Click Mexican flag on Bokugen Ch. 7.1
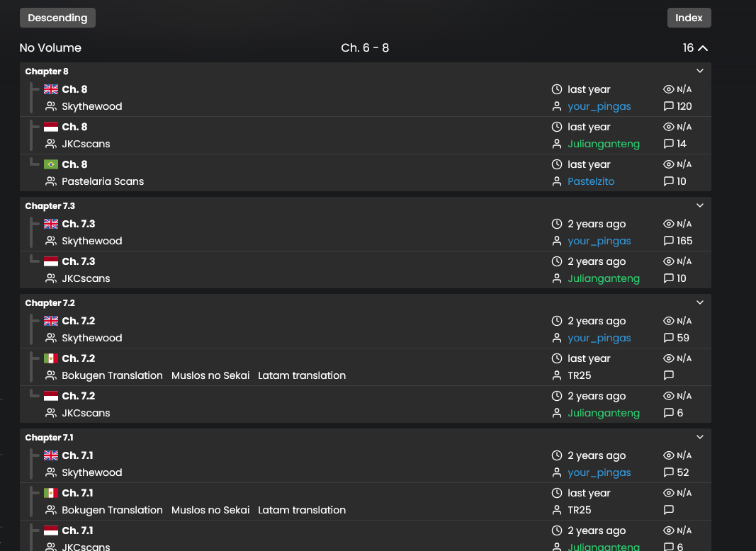 point(50,493)
